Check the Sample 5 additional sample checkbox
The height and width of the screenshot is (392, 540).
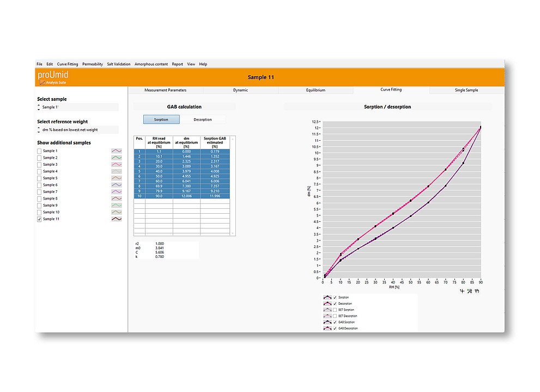(x=38, y=178)
